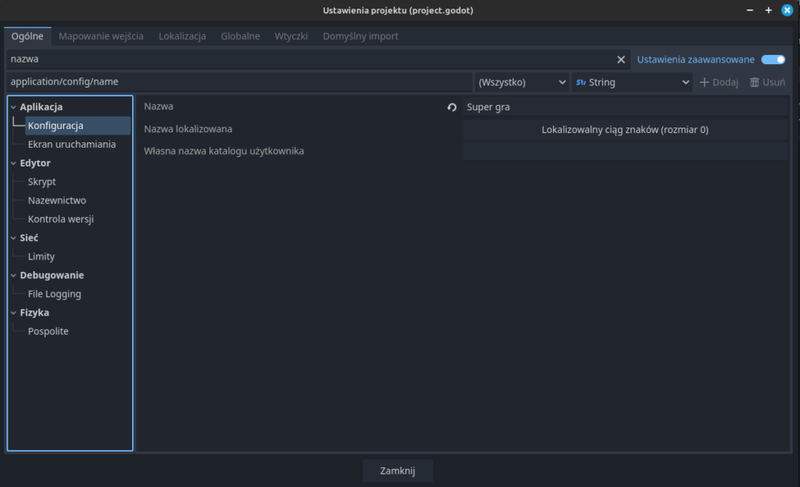Screen dimensions: 800x487
Task: Click the Ustawienia zaawansowane label
Action: (x=695, y=60)
